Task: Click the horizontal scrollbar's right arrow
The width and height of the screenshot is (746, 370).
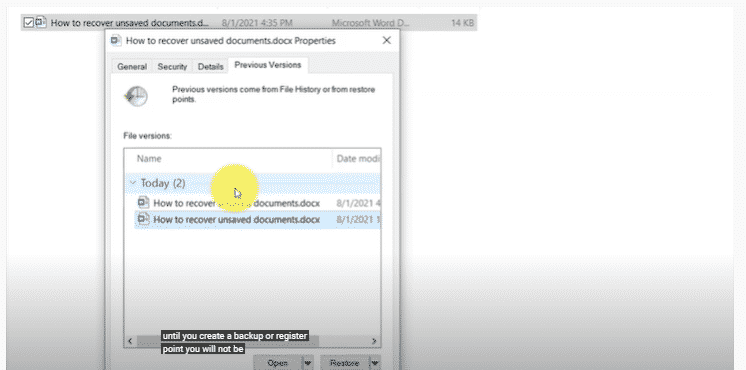Action: (x=374, y=341)
